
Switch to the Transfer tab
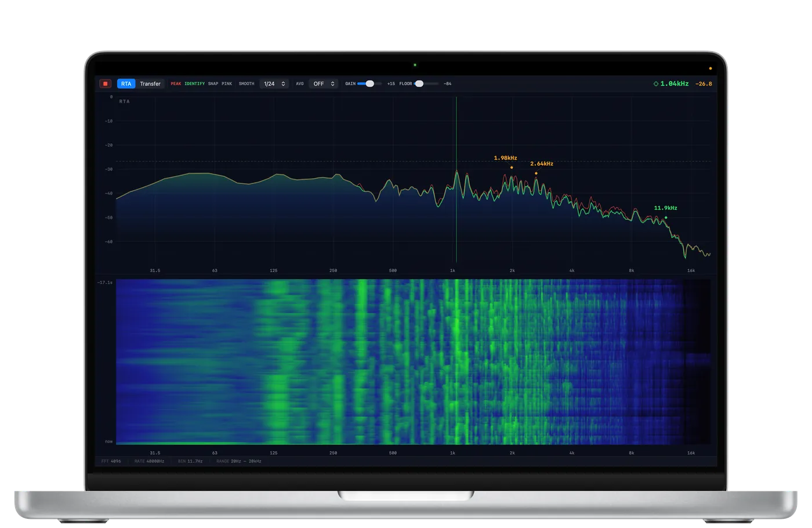(150, 84)
